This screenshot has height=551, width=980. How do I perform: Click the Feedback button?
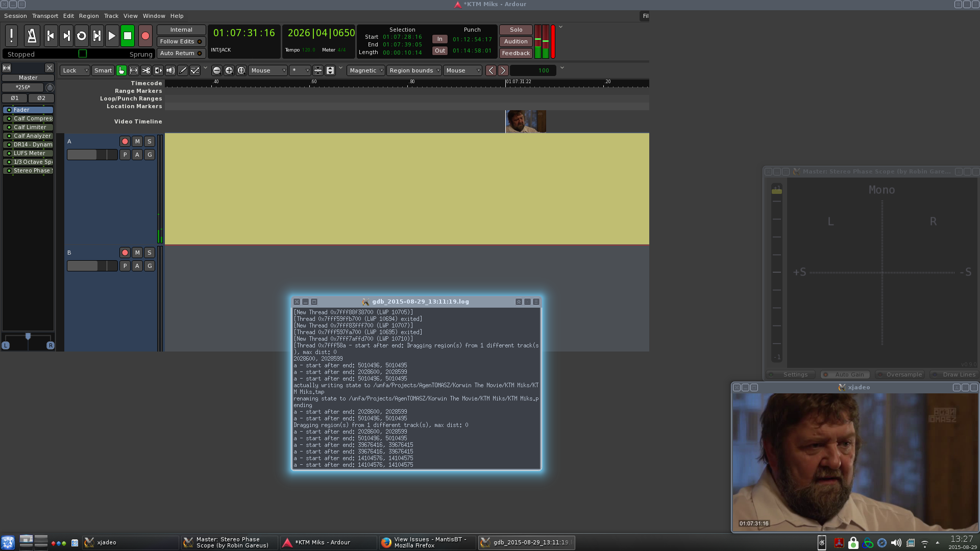pos(516,53)
